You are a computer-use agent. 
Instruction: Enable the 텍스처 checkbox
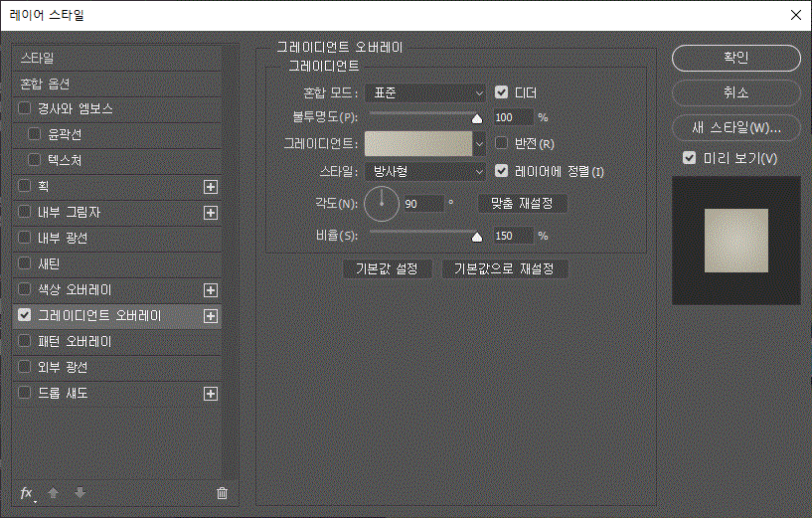pos(34,160)
